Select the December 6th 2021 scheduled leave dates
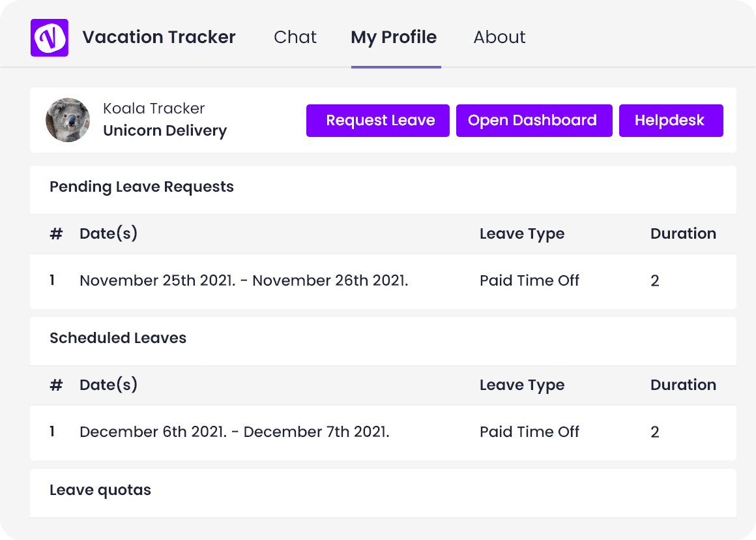 235,432
